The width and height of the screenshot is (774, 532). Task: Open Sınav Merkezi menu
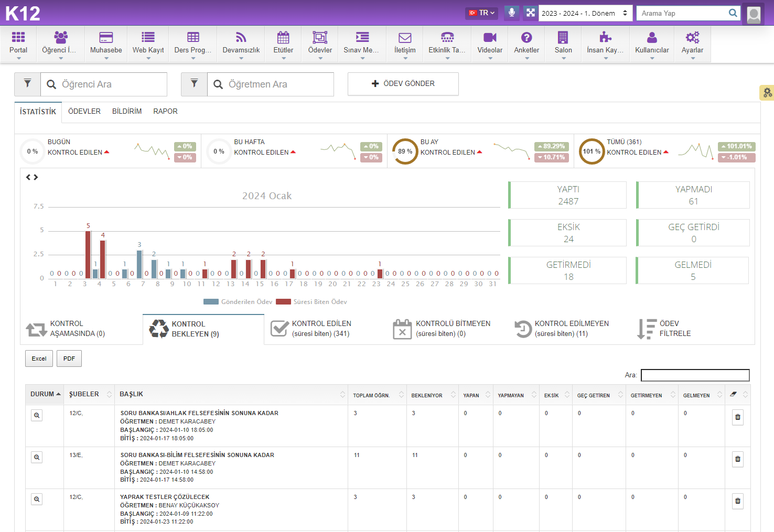click(x=362, y=44)
